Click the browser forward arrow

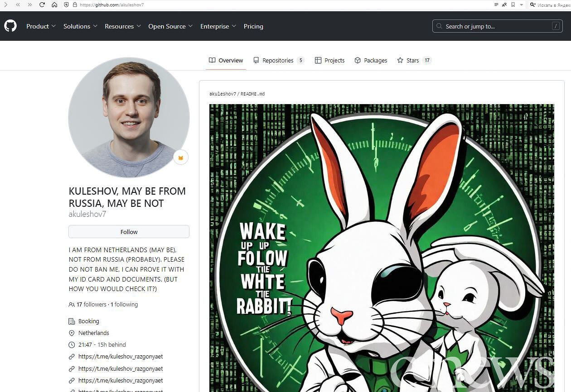[x=6, y=5]
